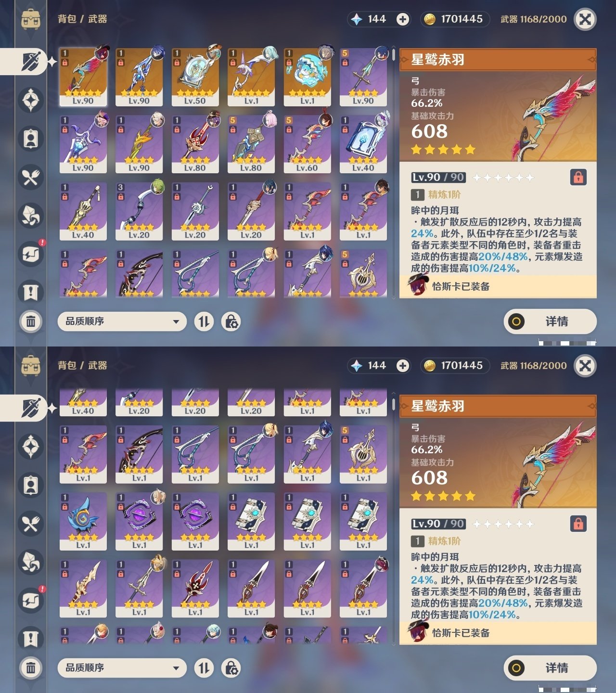This screenshot has height=693, width=616.
Task: Click the 品质顺序 dropdown arrow in lower screenshot
Action: click(176, 668)
